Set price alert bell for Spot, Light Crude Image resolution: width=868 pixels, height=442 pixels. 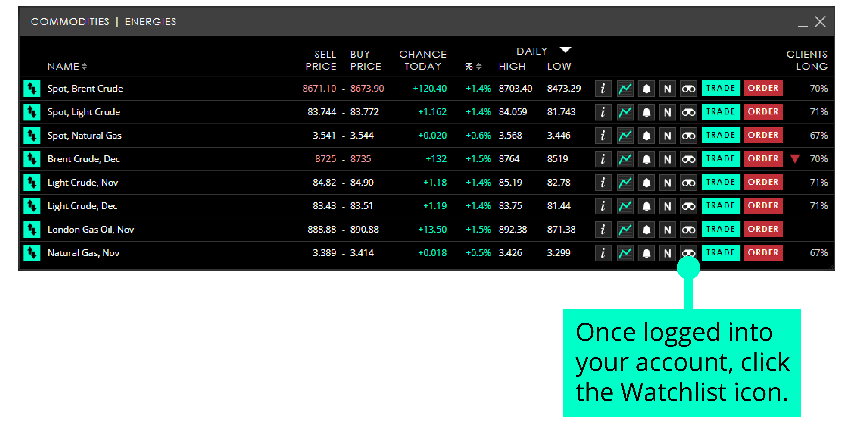click(x=646, y=112)
